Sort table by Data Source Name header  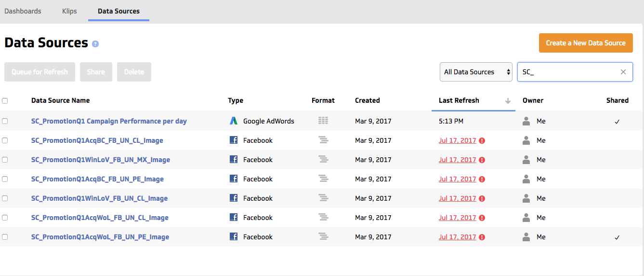tap(61, 100)
